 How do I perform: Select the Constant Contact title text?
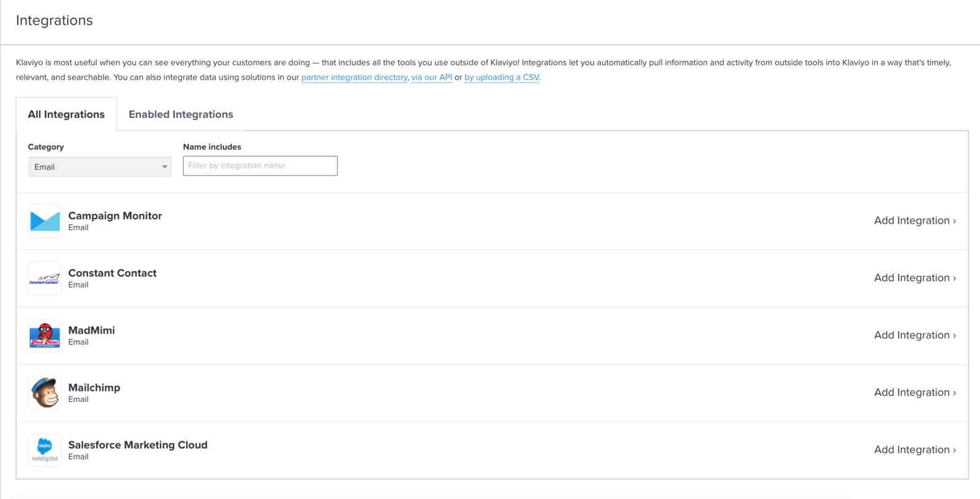112,273
